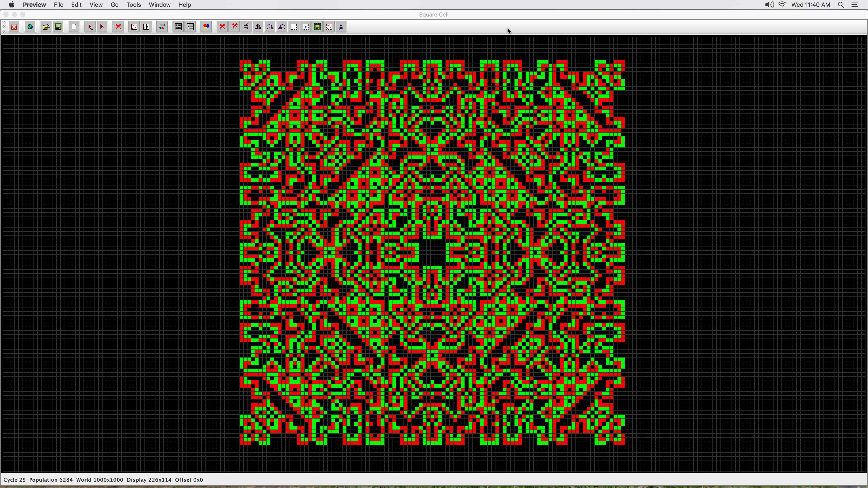Click the 'Cycle 25' status text
This screenshot has width=868, height=488.
pyautogui.click(x=14, y=480)
